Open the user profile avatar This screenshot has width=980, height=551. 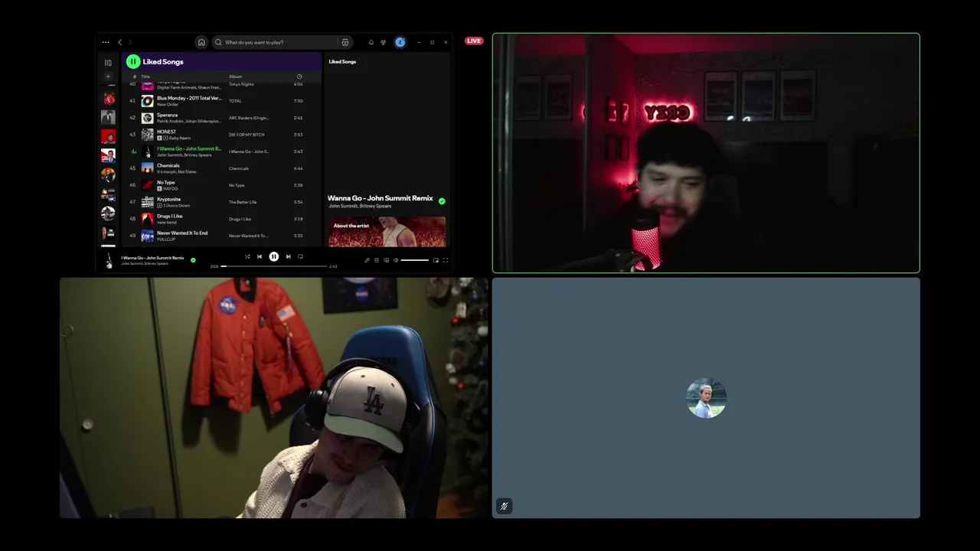point(400,42)
